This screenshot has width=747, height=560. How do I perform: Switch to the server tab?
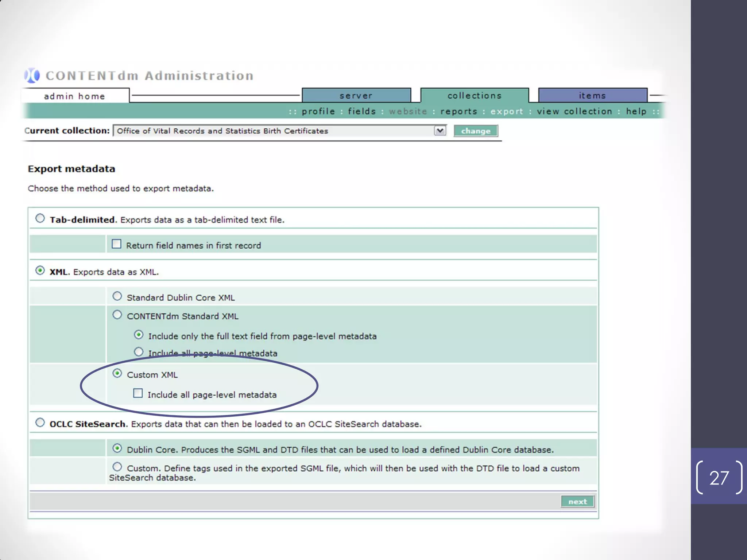coord(356,96)
